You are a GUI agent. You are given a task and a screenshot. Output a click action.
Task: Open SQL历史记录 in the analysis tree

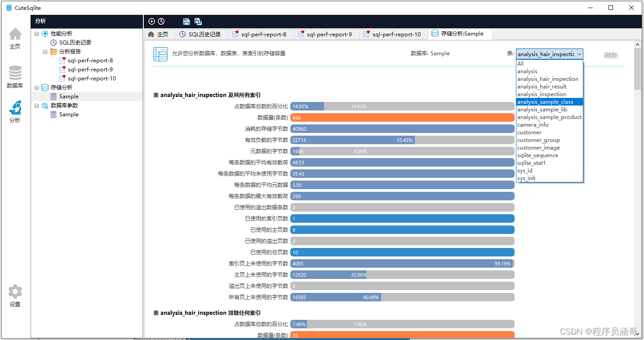point(75,43)
